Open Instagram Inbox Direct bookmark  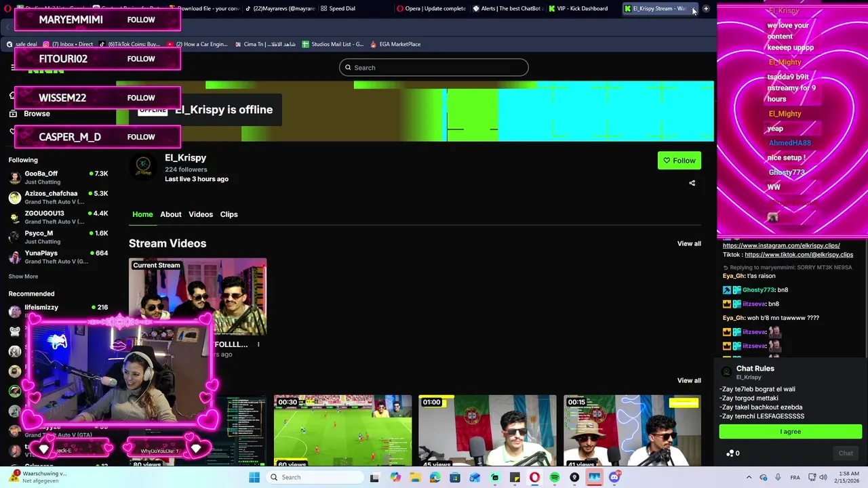(68, 44)
